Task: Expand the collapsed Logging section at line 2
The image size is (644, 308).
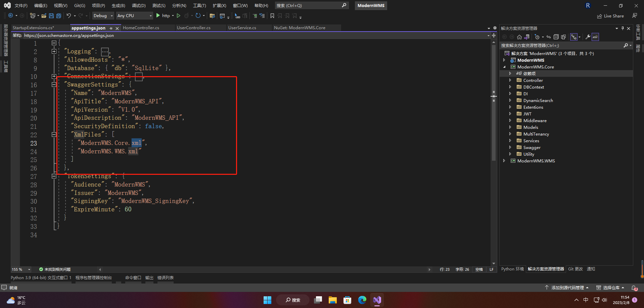Action: [x=54, y=51]
